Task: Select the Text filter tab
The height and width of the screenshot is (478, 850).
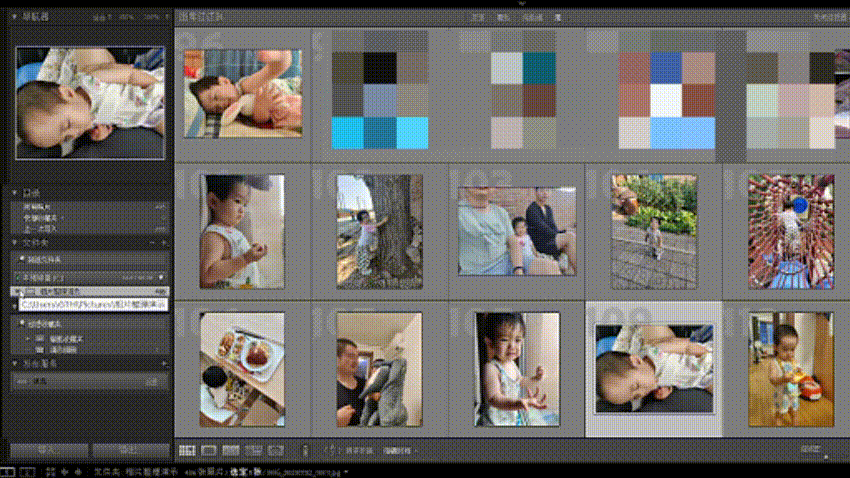Action: [x=478, y=17]
